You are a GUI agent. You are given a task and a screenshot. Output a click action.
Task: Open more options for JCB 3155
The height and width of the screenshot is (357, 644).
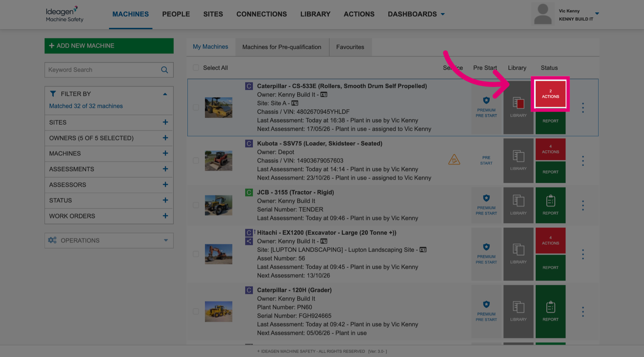[x=583, y=205]
